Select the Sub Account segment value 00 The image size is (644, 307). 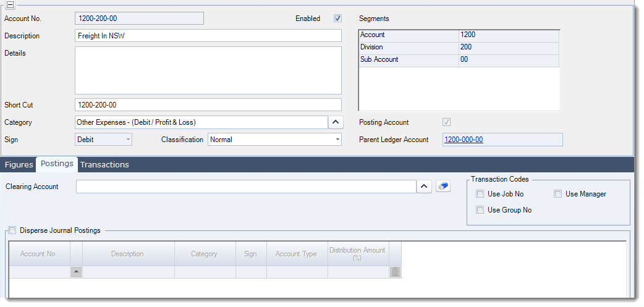pos(509,60)
